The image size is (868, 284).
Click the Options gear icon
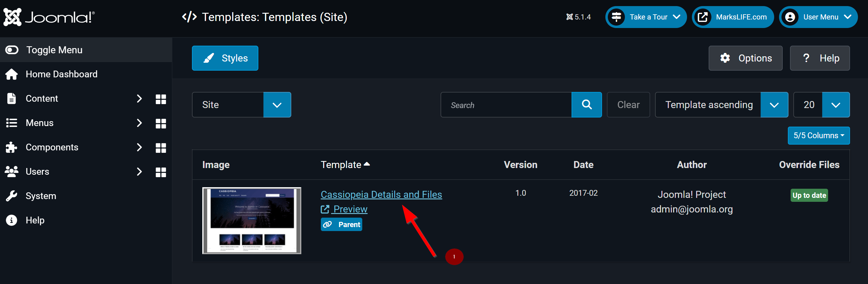tap(725, 58)
